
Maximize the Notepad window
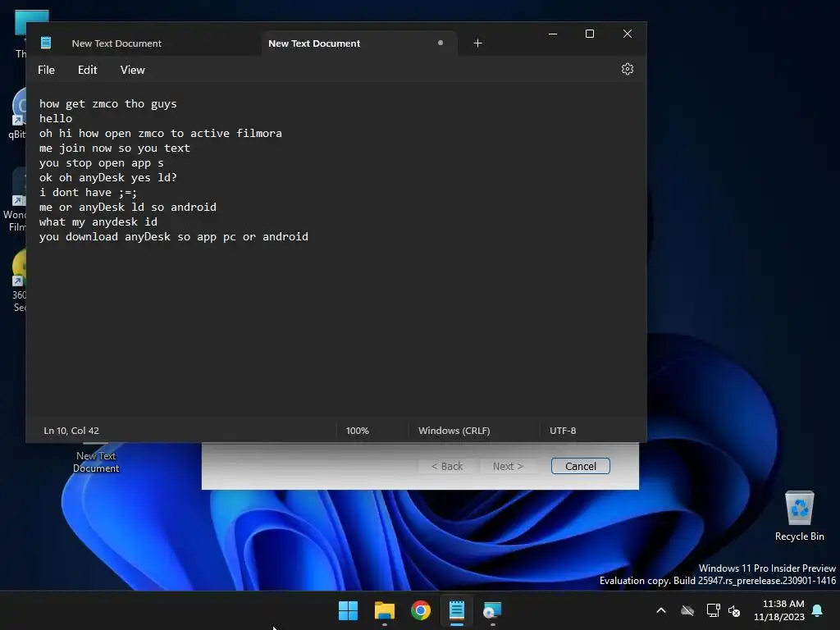tap(590, 34)
